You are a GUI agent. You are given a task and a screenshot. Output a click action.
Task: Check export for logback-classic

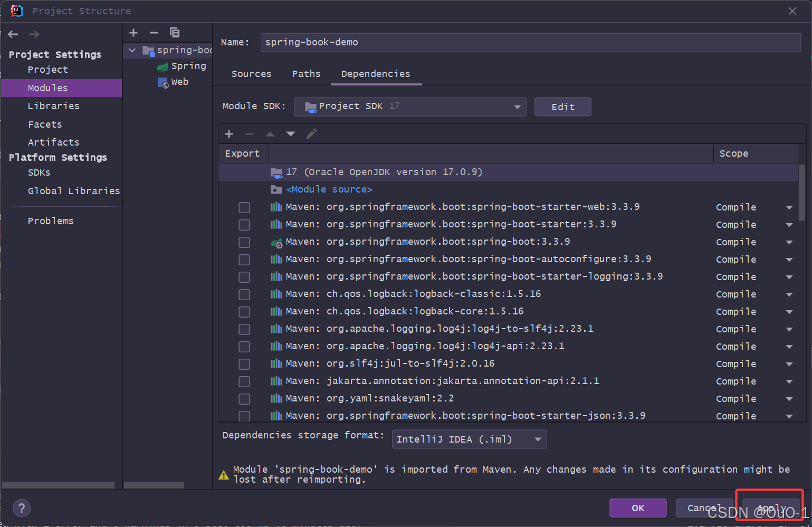coord(244,294)
